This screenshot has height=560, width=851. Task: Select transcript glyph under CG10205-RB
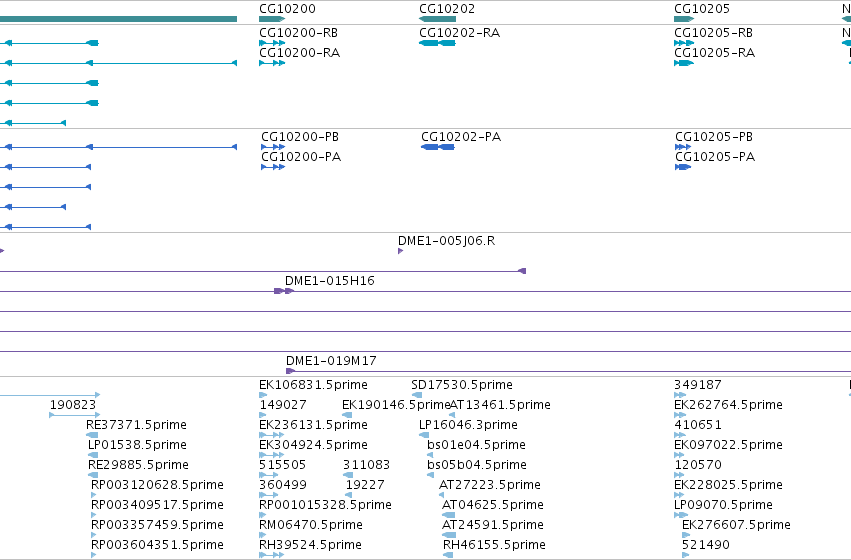point(684,43)
